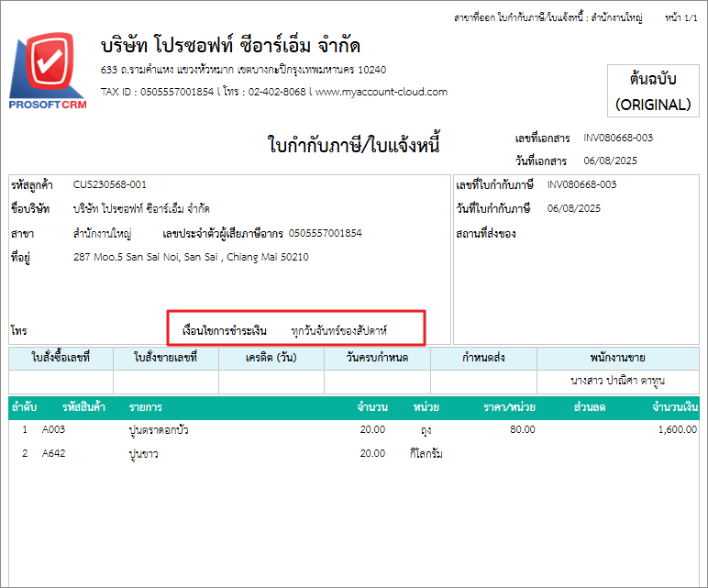Select the ใบกำกับภาษี/ใบแจ้งหนี้ document title

point(354,145)
